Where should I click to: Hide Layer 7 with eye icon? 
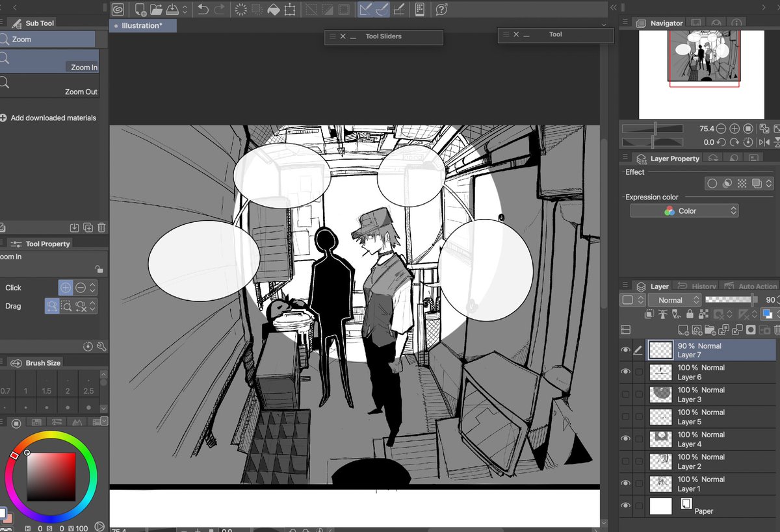pos(625,350)
